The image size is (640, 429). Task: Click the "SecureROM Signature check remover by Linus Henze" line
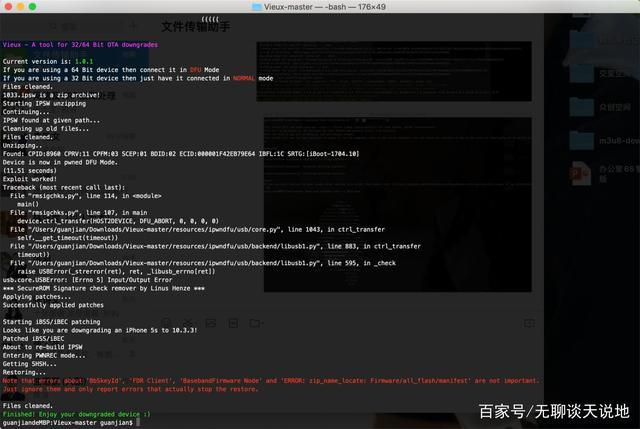(x=103, y=288)
